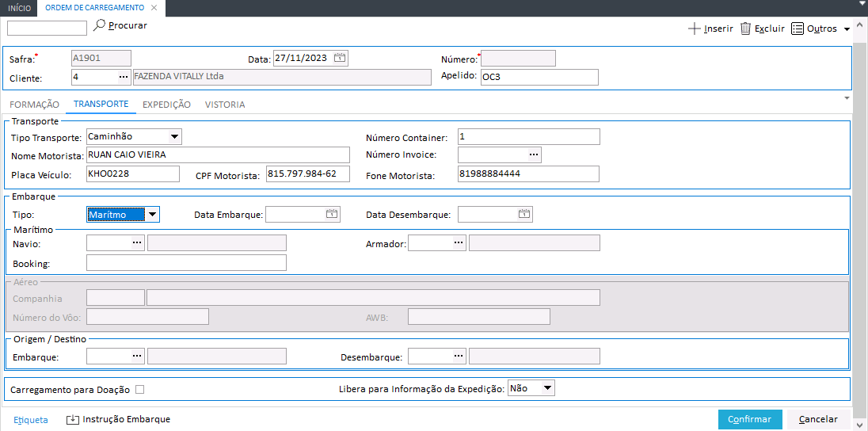868x431 pixels.
Task: Click the Booking input field
Action: [186, 263]
